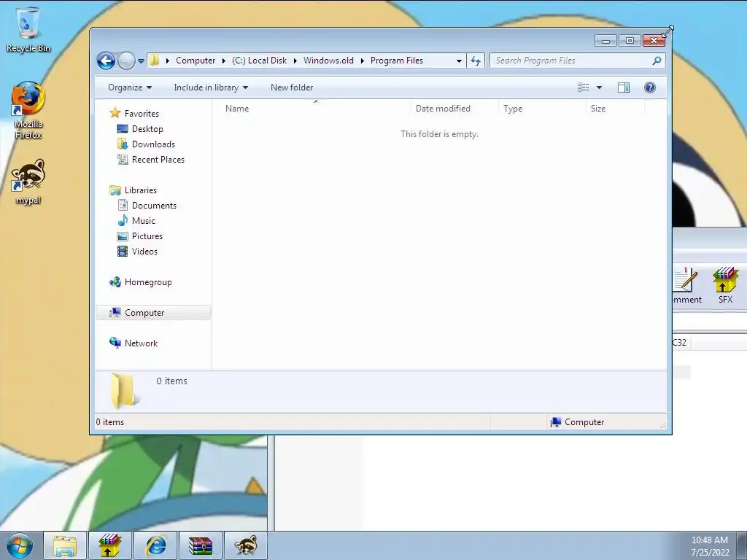This screenshot has width=747, height=560.
Task: Expand the arrow after Computer breadcrumb
Action: tap(223, 61)
